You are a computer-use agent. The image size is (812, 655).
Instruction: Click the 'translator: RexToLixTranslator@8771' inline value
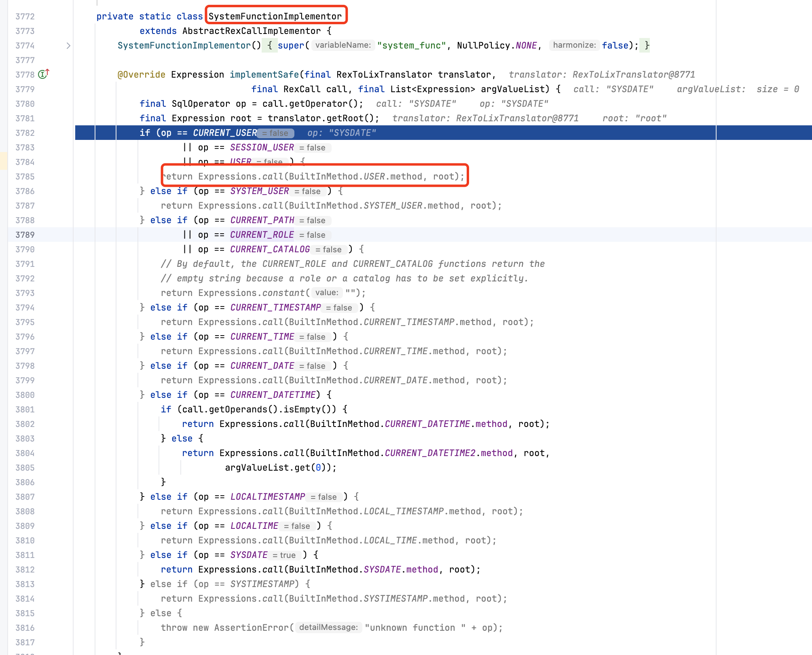pos(602,74)
